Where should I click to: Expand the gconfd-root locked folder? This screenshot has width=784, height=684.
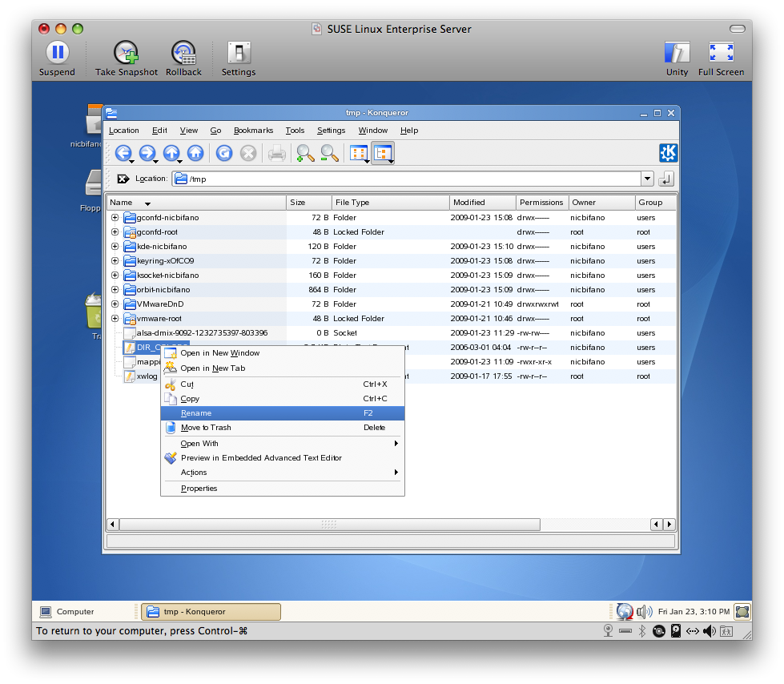pyautogui.click(x=115, y=232)
